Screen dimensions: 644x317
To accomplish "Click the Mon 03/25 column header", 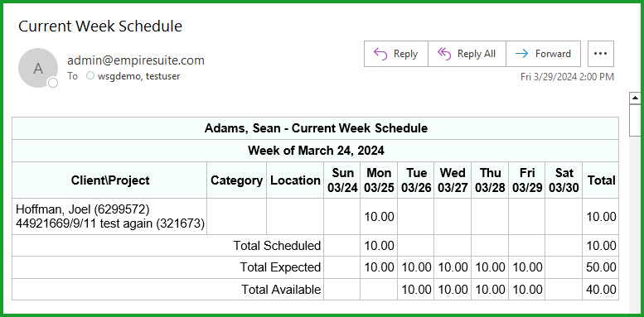I will (379, 180).
